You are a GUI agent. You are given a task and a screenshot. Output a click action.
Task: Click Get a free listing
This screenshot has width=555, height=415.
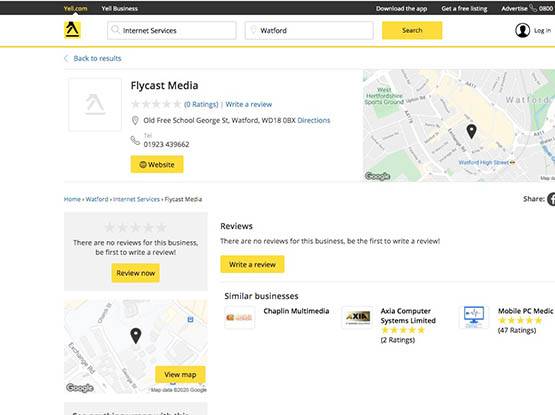pos(464,8)
